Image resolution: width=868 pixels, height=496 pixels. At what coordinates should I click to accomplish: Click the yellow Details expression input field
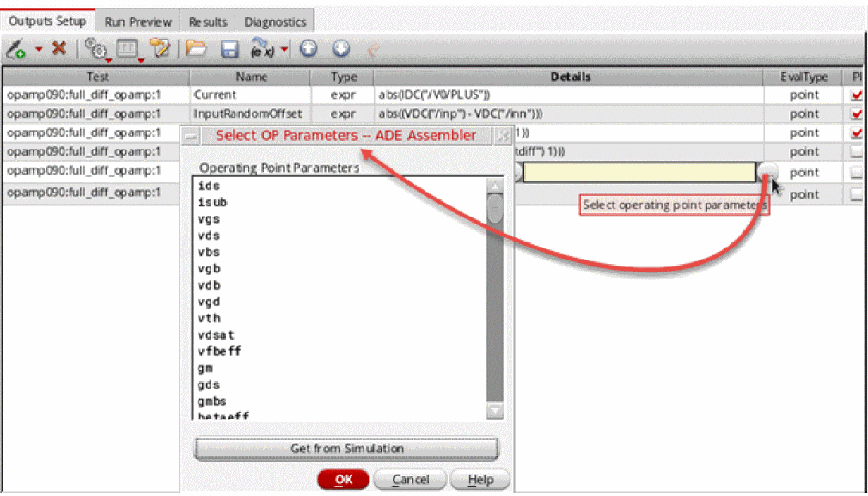click(639, 173)
